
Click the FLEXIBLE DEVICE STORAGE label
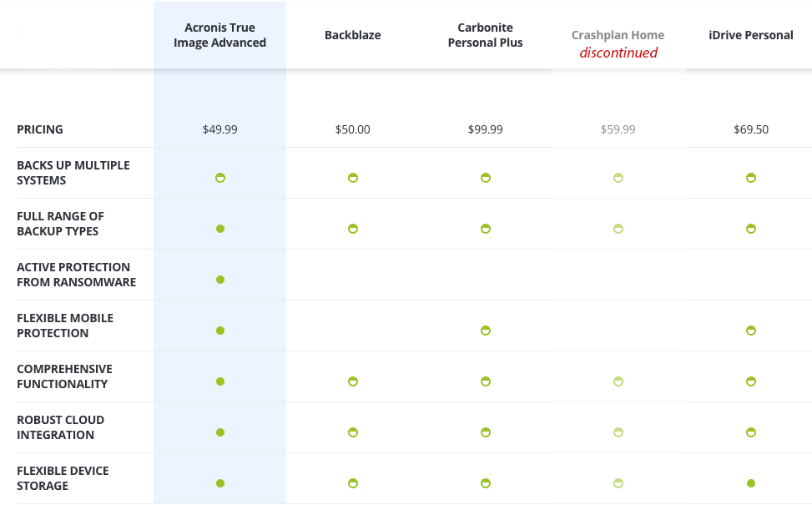pos(63,478)
